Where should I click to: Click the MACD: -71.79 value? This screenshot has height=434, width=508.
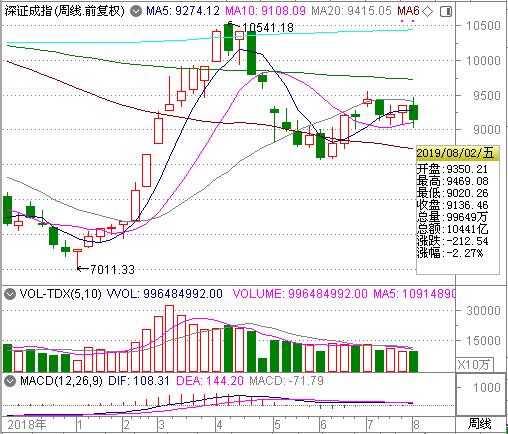(x=287, y=381)
